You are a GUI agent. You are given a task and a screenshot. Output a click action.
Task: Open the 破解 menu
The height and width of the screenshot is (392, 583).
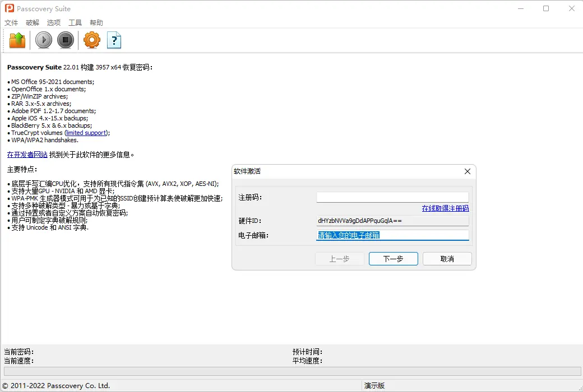(x=33, y=22)
